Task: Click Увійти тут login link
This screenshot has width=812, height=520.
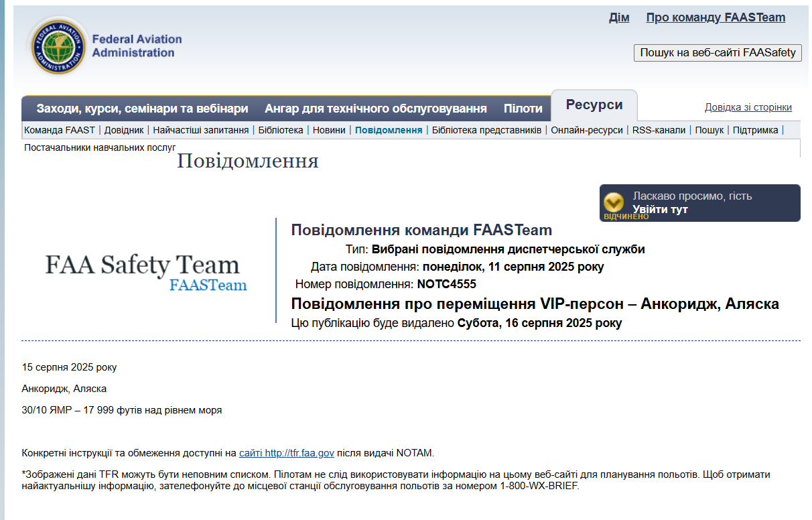Action: point(660,210)
